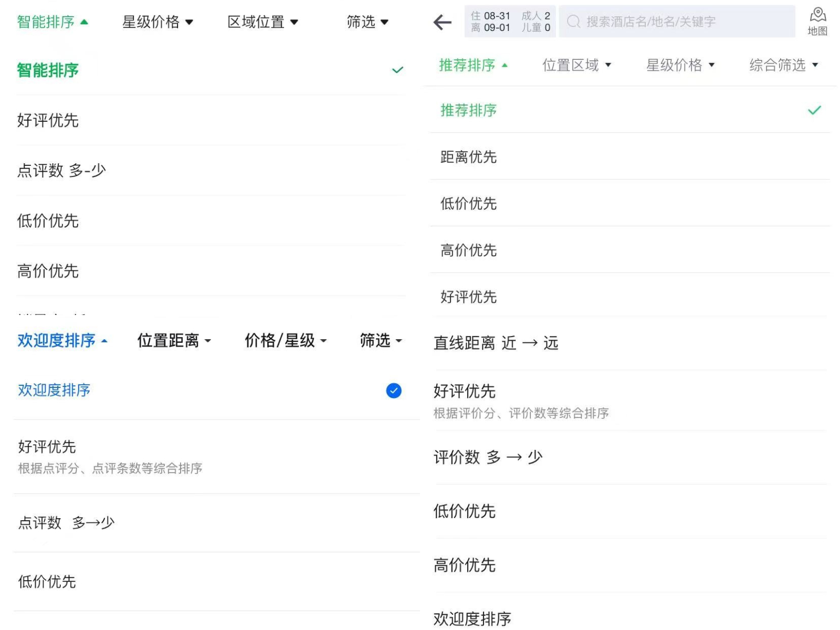
Task: Choose 点评数 多-少 sort option
Action: (61, 171)
